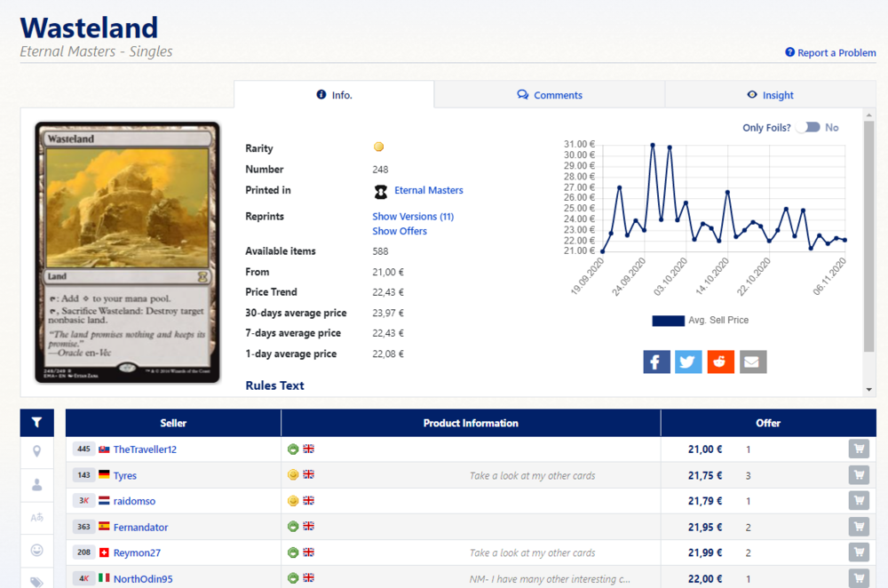Share the card on Reddit
This screenshot has height=588, width=888.
click(x=720, y=362)
